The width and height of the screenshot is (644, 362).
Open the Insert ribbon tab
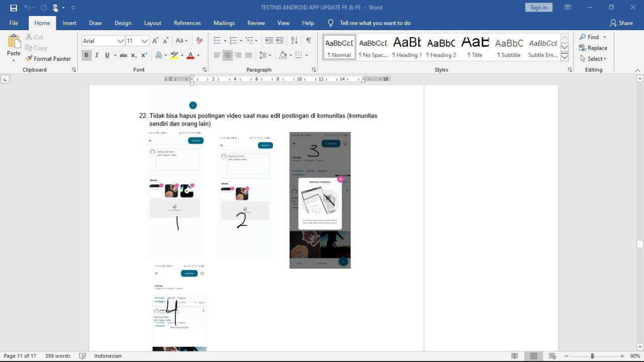(x=69, y=23)
